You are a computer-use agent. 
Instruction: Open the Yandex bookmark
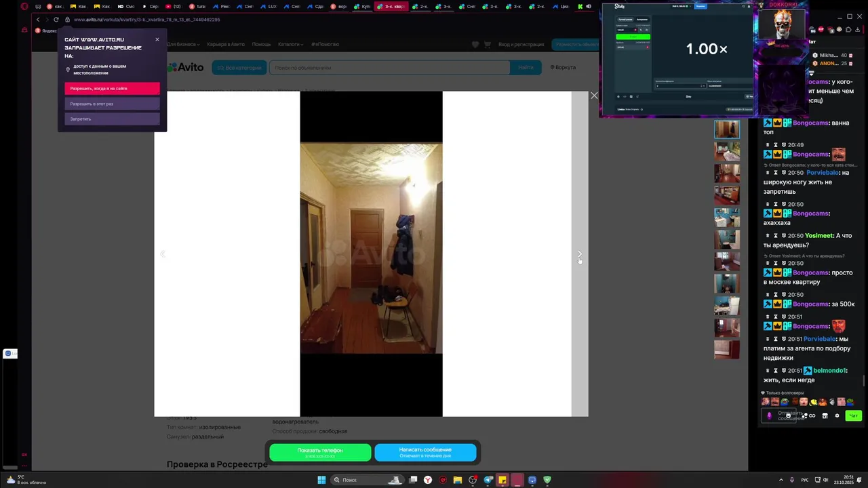click(46, 30)
